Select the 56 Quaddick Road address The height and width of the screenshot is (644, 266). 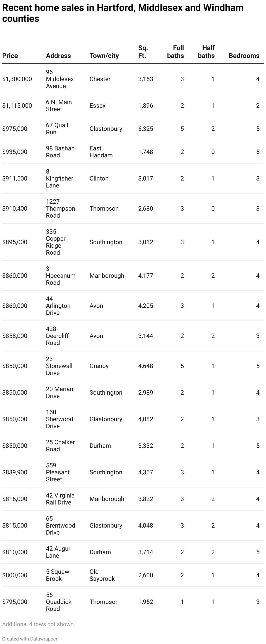pos(58,601)
